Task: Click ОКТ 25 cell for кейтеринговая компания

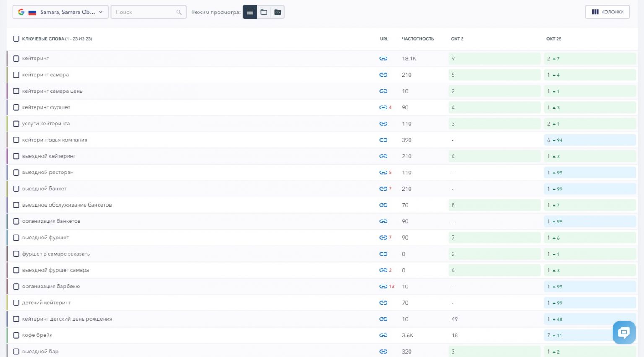Action: [x=590, y=140]
